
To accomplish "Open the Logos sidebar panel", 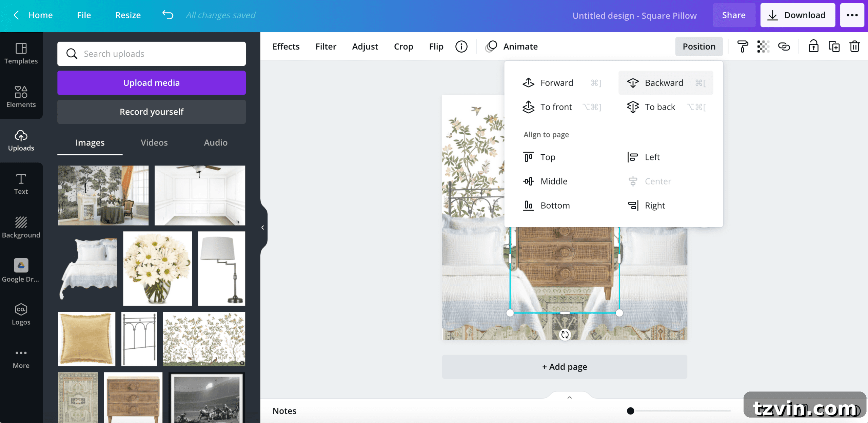I will pyautogui.click(x=21, y=314).
